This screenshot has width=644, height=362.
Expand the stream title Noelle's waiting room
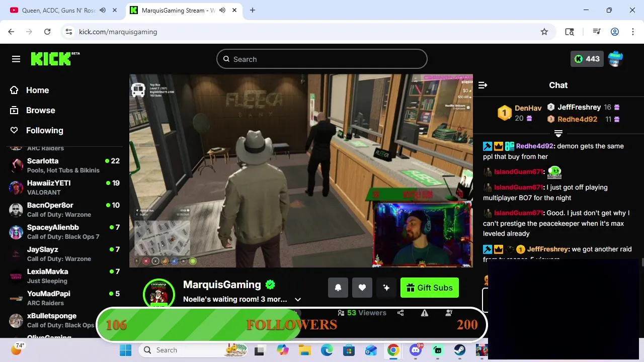[298, 299]
